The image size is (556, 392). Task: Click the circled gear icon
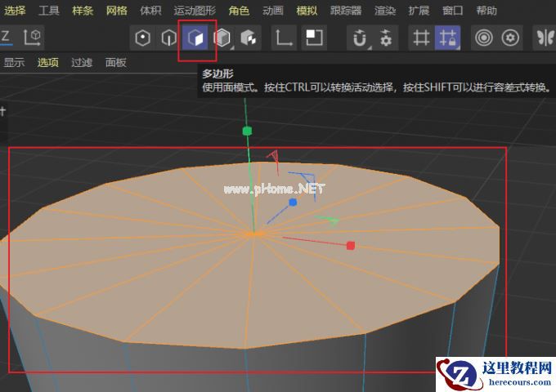(510, 38)
